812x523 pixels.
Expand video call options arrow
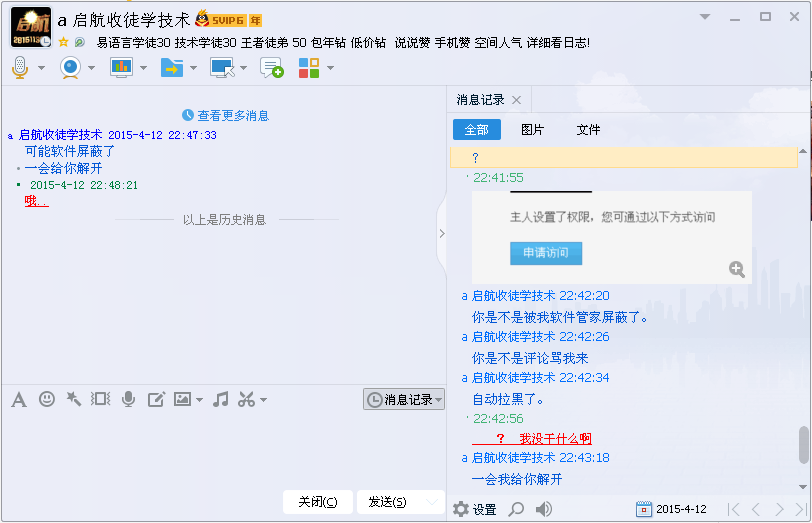tap(91, 68)
